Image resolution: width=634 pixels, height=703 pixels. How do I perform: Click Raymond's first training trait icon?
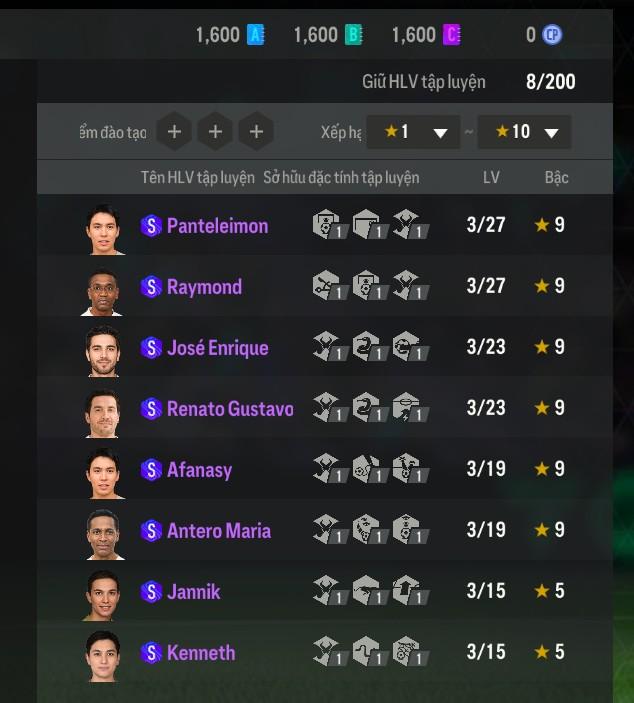(x=330, y=285)
